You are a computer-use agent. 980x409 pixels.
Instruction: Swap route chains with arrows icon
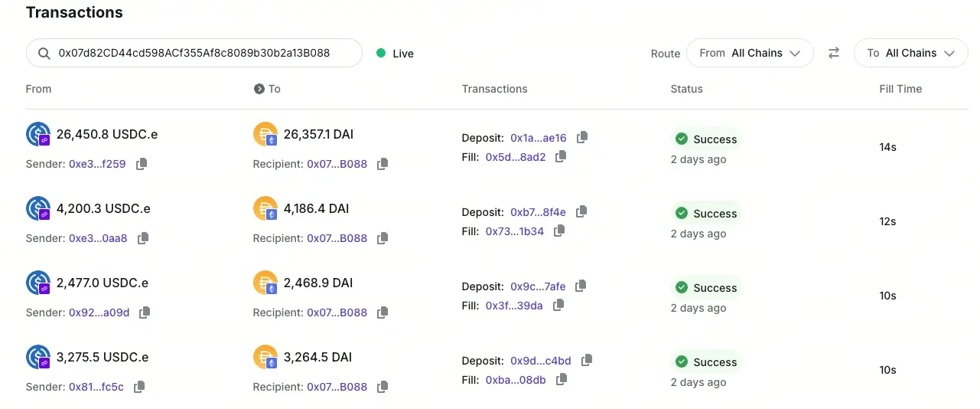tap(834, 53)
